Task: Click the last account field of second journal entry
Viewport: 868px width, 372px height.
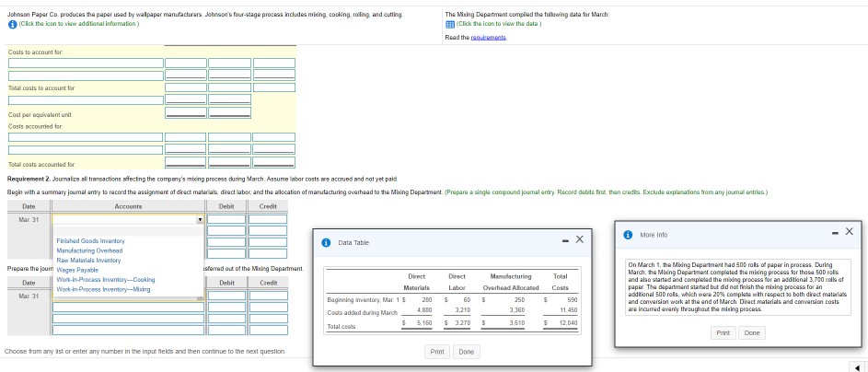Action: pyautogui.click(x=129, y=330)
